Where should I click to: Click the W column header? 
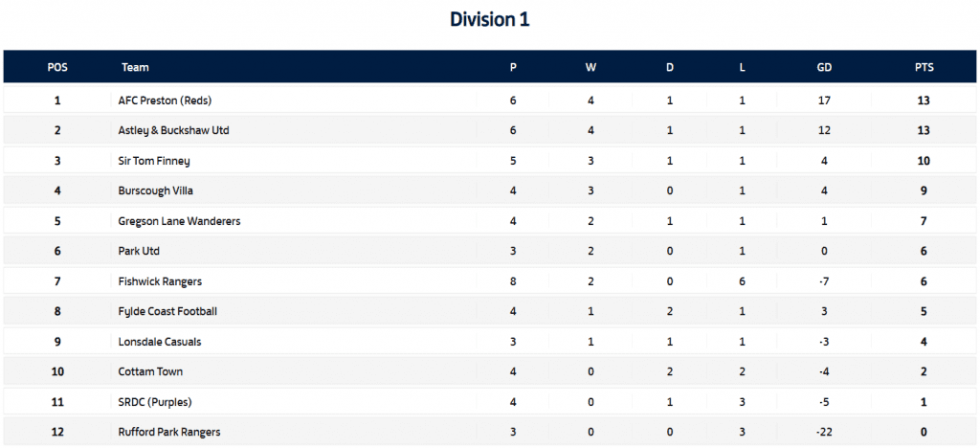(590, 68)
